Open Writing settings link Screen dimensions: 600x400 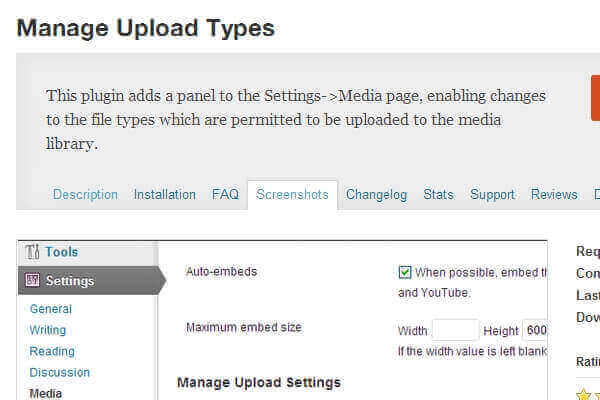(48, 330)
